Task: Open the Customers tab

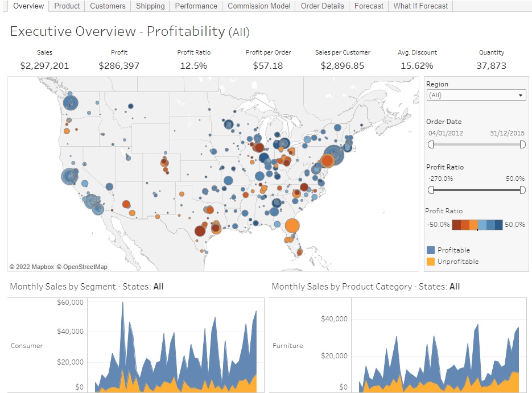Action: [x=108, y=6]
